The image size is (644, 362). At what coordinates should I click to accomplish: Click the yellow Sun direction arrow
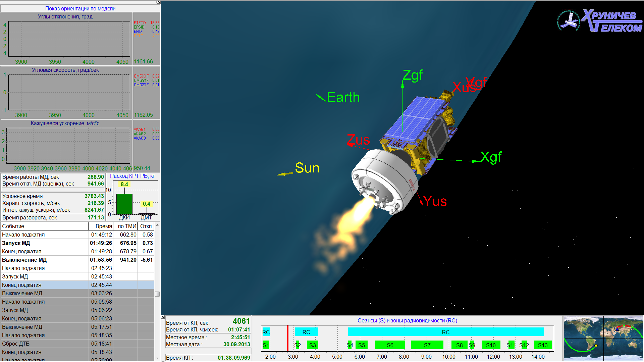coord(284,174)
